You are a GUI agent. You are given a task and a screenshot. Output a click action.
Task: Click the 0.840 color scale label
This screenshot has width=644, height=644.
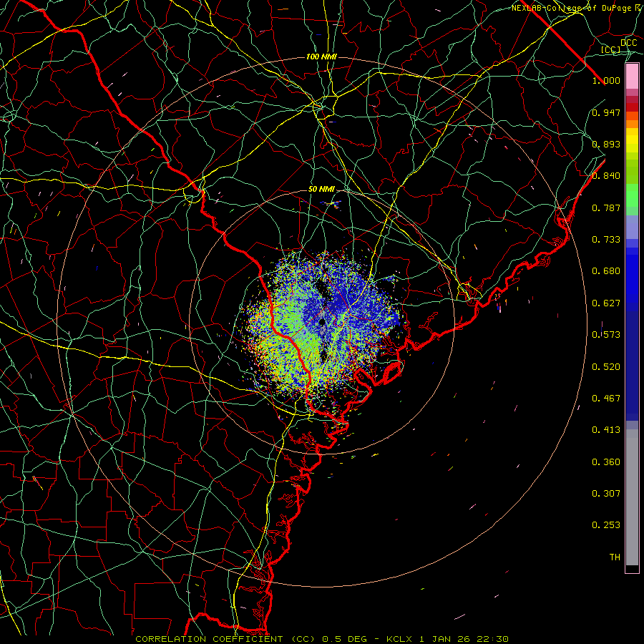coord(606,176)
